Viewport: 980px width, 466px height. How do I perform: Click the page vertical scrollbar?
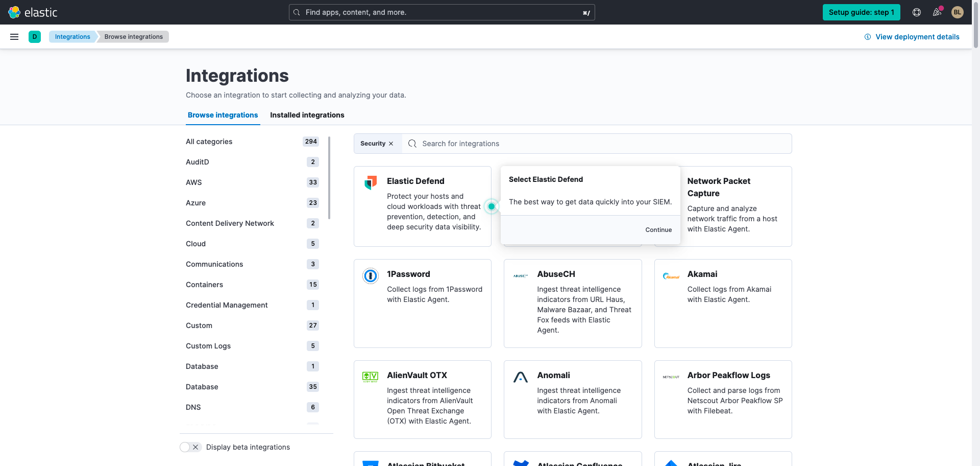point(976,25)
